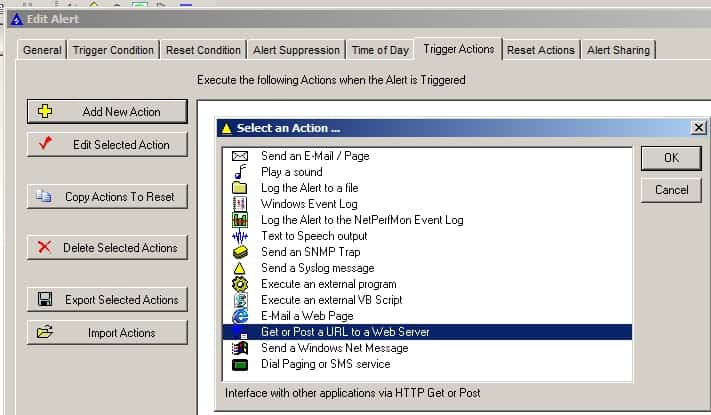Click the floppy disk icon on Export Selected Actions
711x415 pixels.
pyautogui.click(x=44, y=299)
